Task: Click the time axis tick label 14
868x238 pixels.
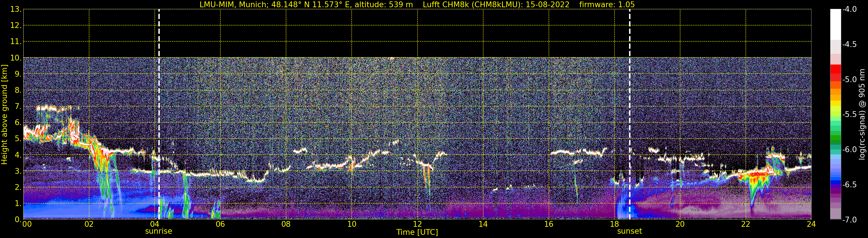Action: click(x=483, y=224)
